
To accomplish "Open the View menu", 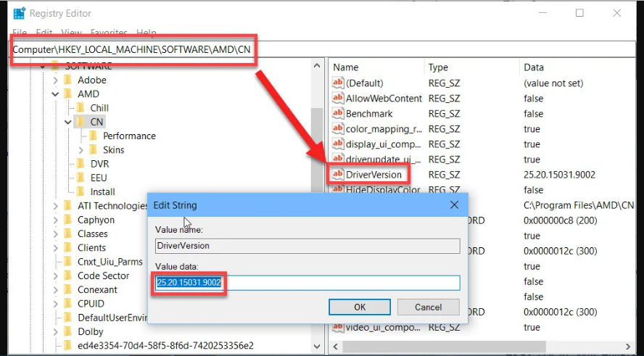I will click(72, 33).
